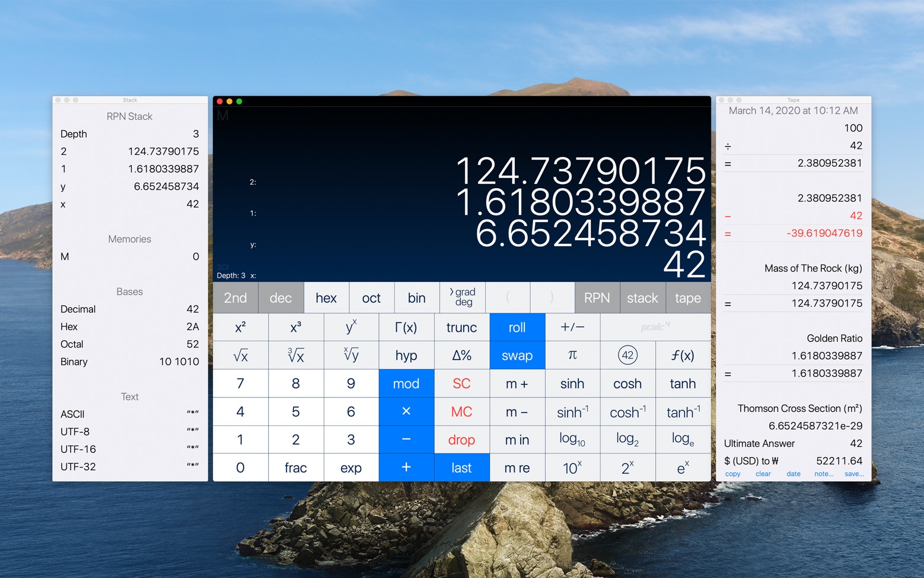This screenshot has height=578, width=924.
Task: Click the x squared key
Action: [240, 327]
